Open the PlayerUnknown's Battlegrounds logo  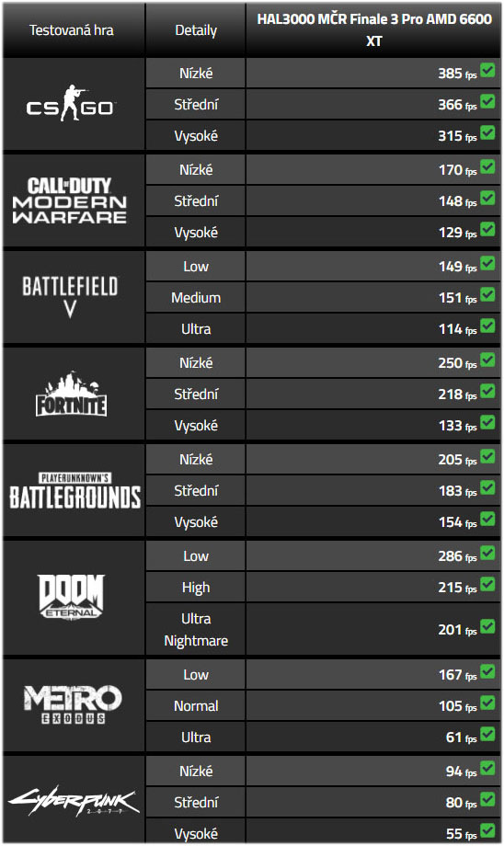pos(75,491)
